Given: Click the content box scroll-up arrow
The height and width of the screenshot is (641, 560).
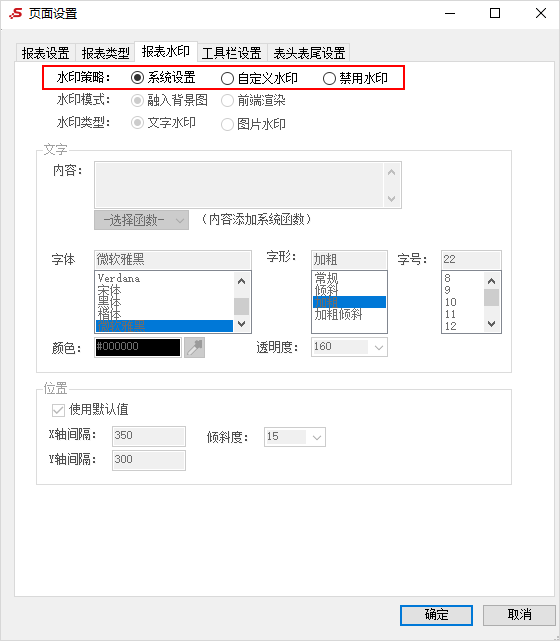Looking at the screenshot, I should pyautogui.click(x=391, y=173).
